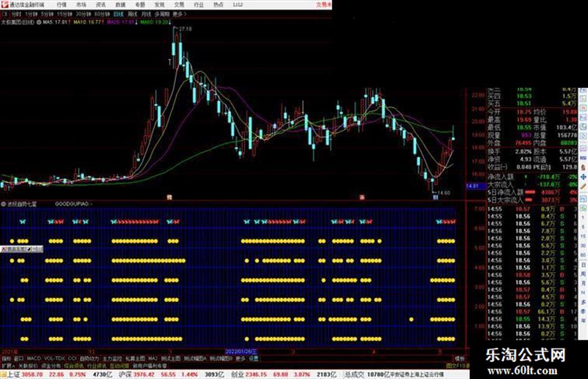Viewport: 588px width, 379px height.
Task: Open the 资金分布 tab
Action: (x=51, y=365)
